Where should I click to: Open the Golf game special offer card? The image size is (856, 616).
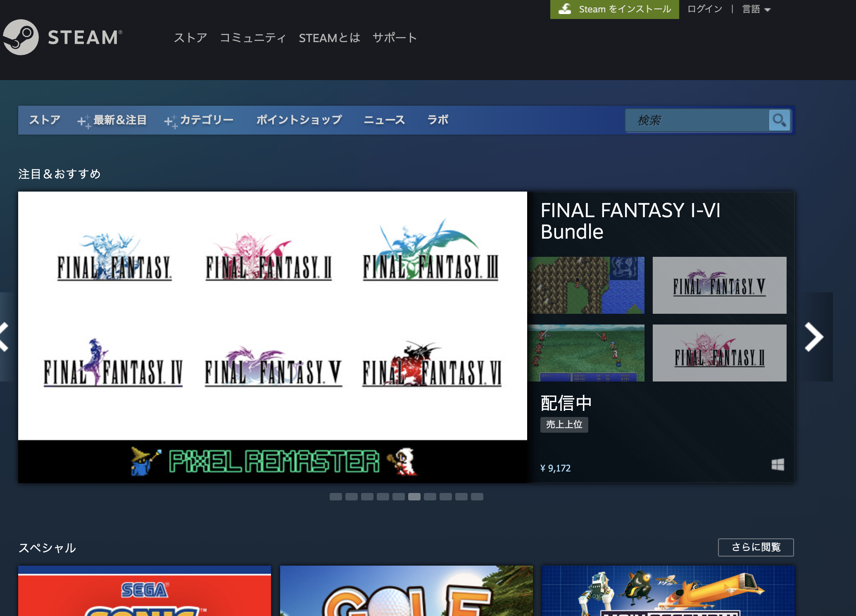407,591
